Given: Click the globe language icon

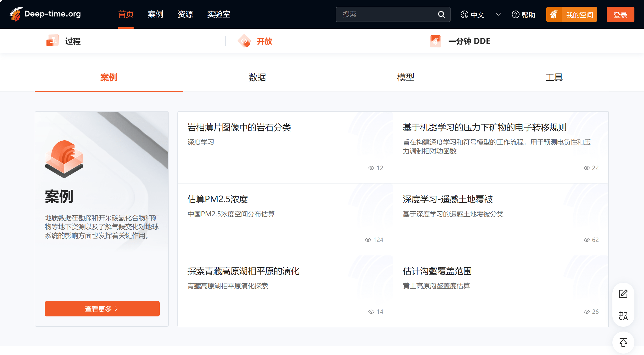Looking at the screenshot, I should pos(464,15).
